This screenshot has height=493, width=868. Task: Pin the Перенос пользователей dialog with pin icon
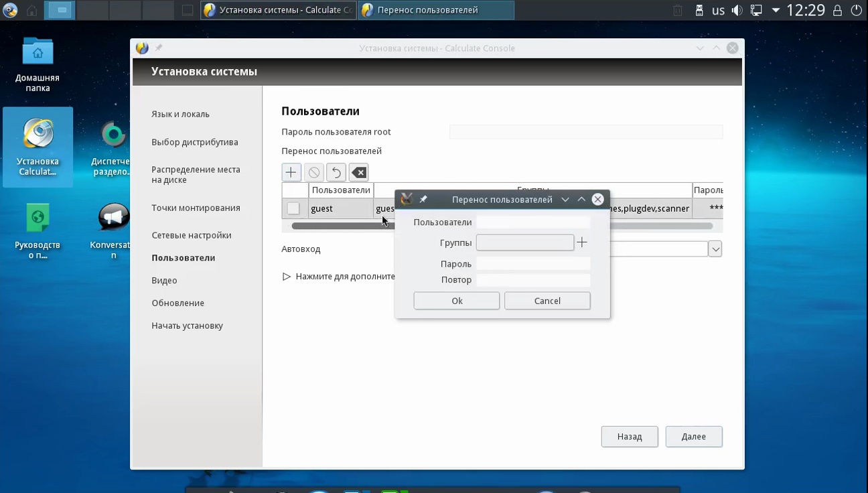click(423, 199)
